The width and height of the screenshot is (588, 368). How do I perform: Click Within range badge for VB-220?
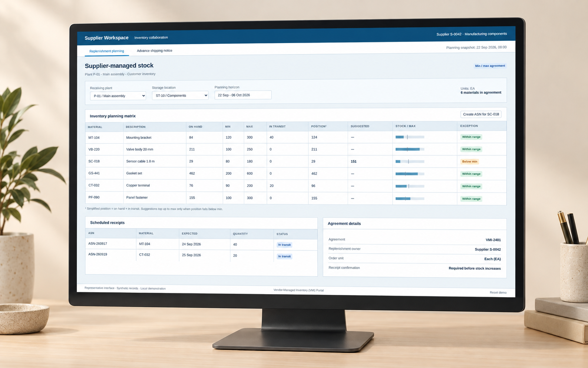471,149
